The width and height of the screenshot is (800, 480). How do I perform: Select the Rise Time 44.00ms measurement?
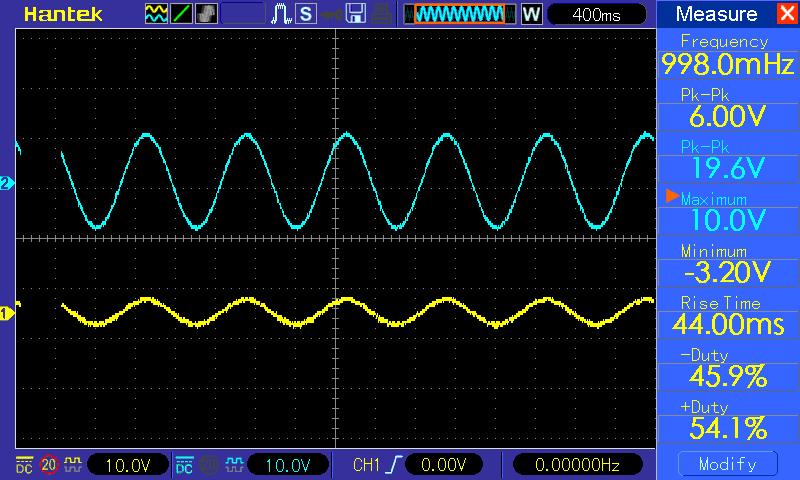(x=728, y=316)
